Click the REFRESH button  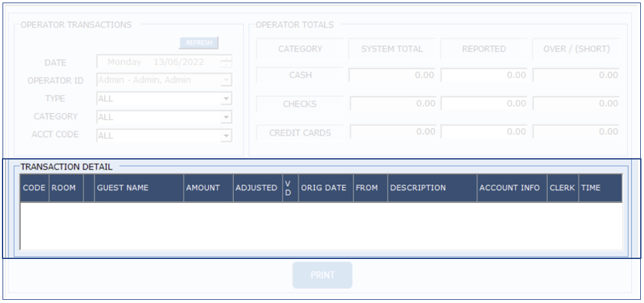pos(199,43)
